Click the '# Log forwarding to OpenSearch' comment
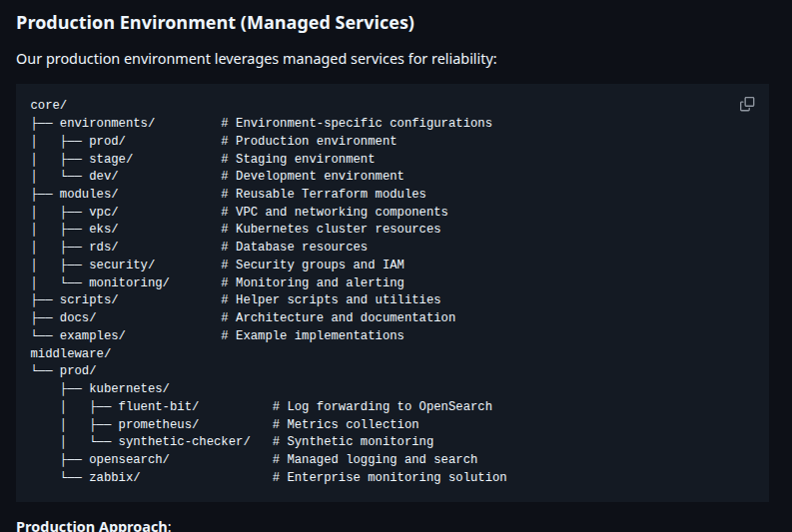The height and width of the screenshot is (532, 792). [383, 406]
